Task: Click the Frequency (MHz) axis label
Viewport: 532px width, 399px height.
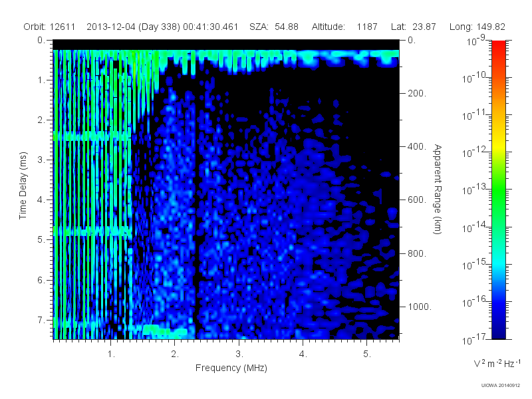Action: point(231,368)
